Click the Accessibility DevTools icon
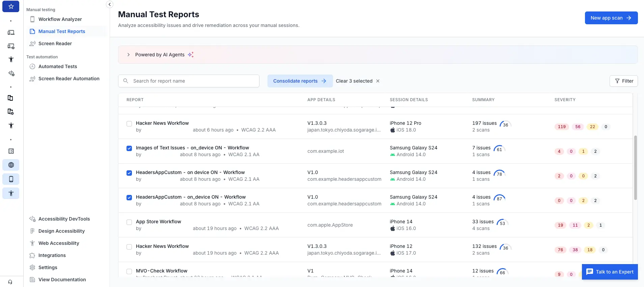The height and width of the screenshot is (287, 644). click(32, 219)
